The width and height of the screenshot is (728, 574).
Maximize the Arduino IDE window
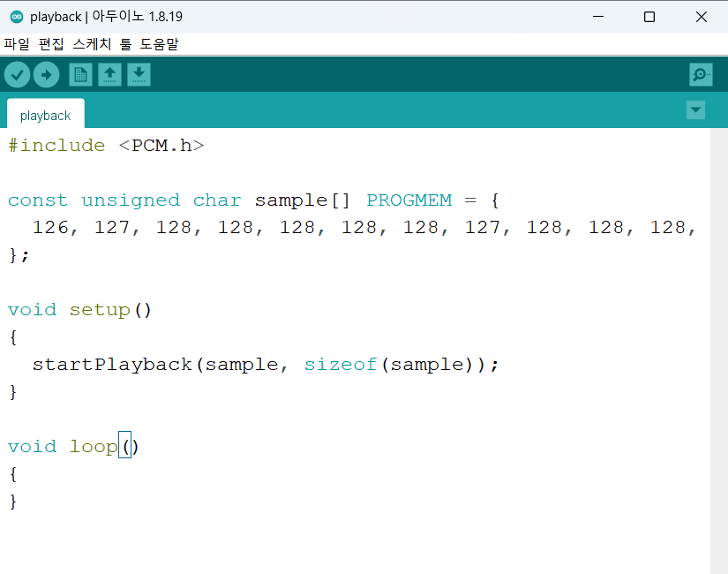point(649,17)
